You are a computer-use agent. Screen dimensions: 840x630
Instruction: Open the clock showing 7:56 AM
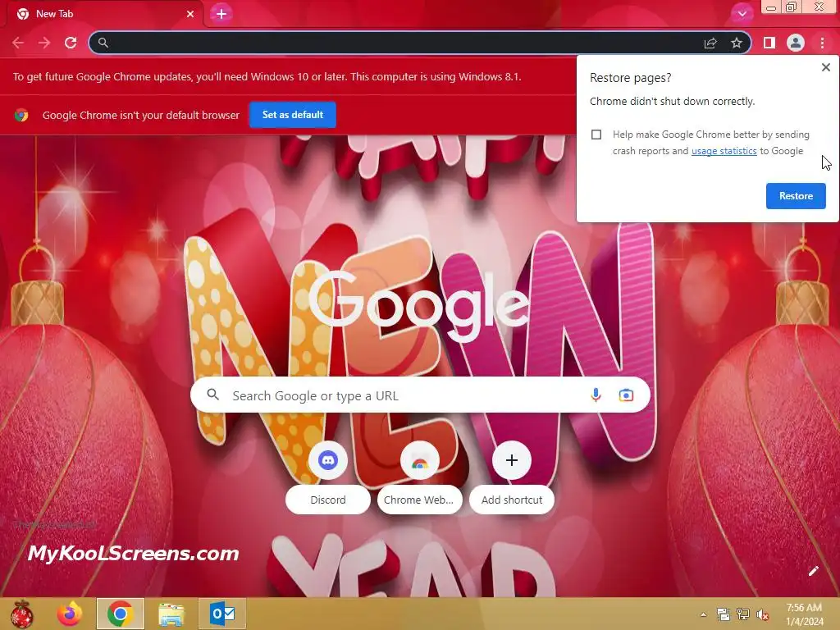coord(804,614)
